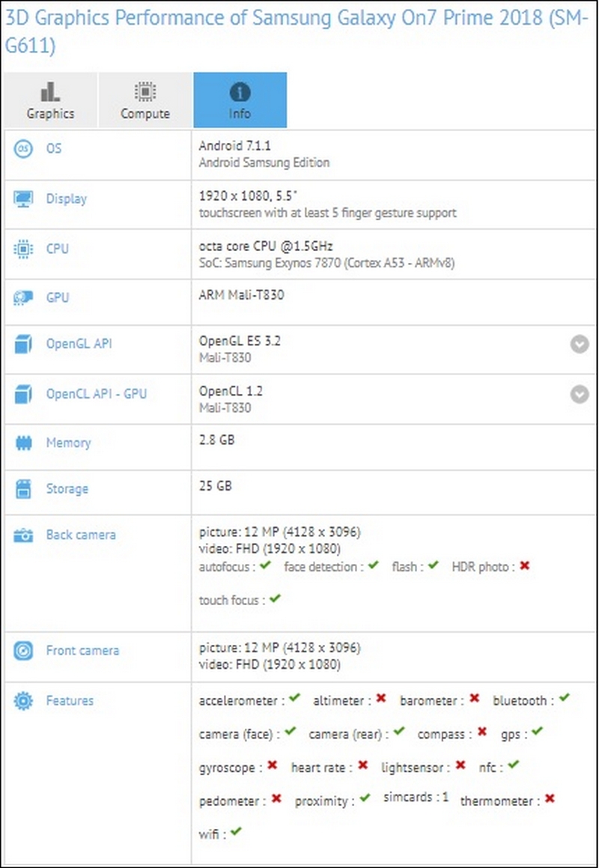This screenshot has width=599, height=868.
Task: Click the Storage SD card icon
Action: pyautogui.click(x=23, y=489)
